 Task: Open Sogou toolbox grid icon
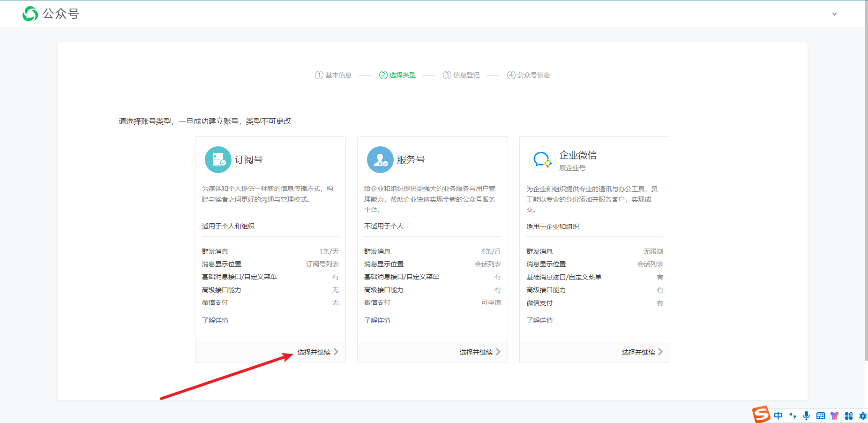pyautogui.click(x=849, y=415)
